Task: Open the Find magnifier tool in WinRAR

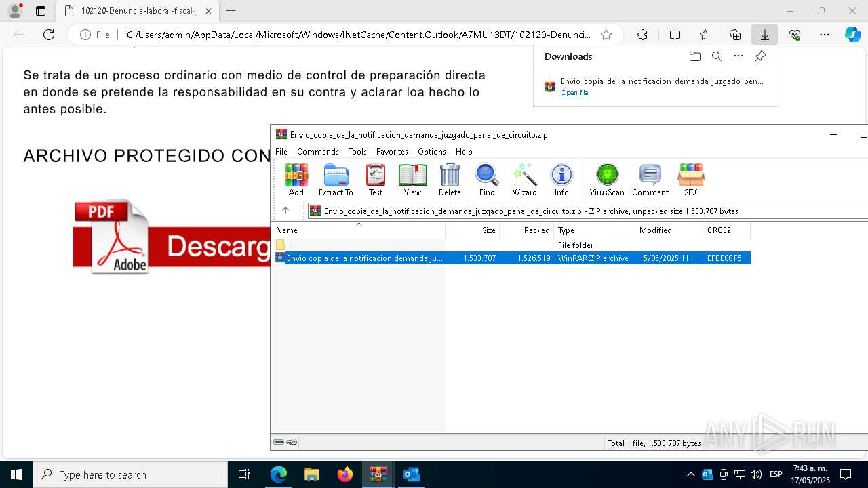Action: [x=487, y=180]
